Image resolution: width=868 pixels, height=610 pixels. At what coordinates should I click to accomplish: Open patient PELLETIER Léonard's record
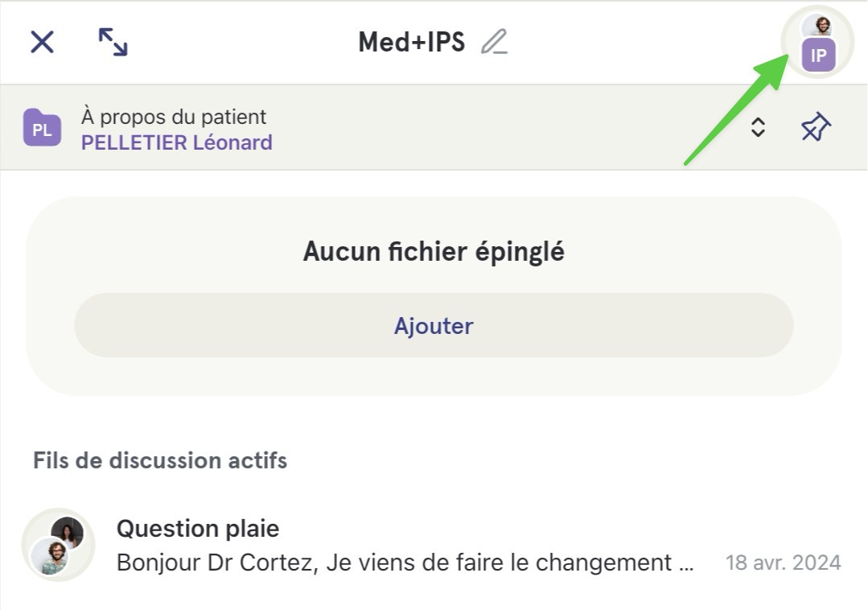tap(177, 142)
